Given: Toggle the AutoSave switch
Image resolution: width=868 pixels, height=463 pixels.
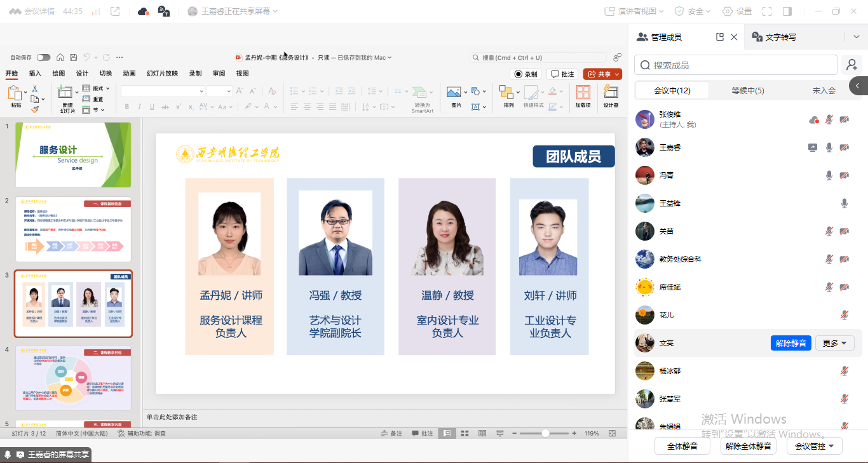Looking at the screenshot, I should pyautogui.click(x=43, y=57).
